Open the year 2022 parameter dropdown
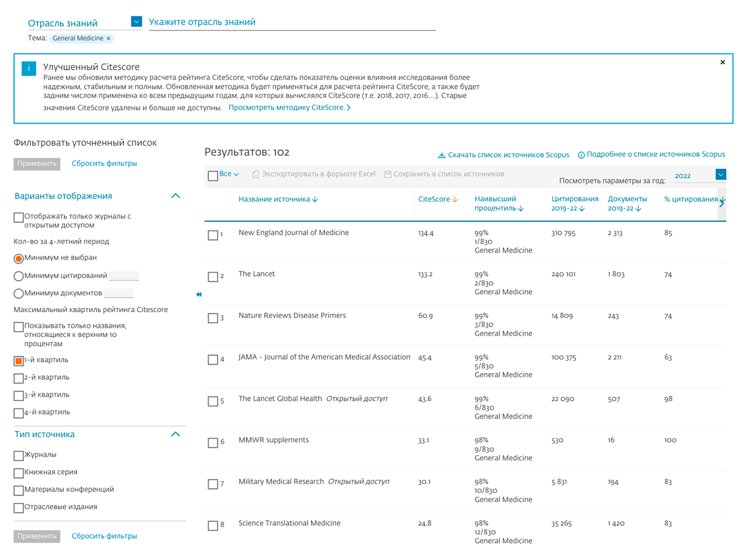 (721, 175)
